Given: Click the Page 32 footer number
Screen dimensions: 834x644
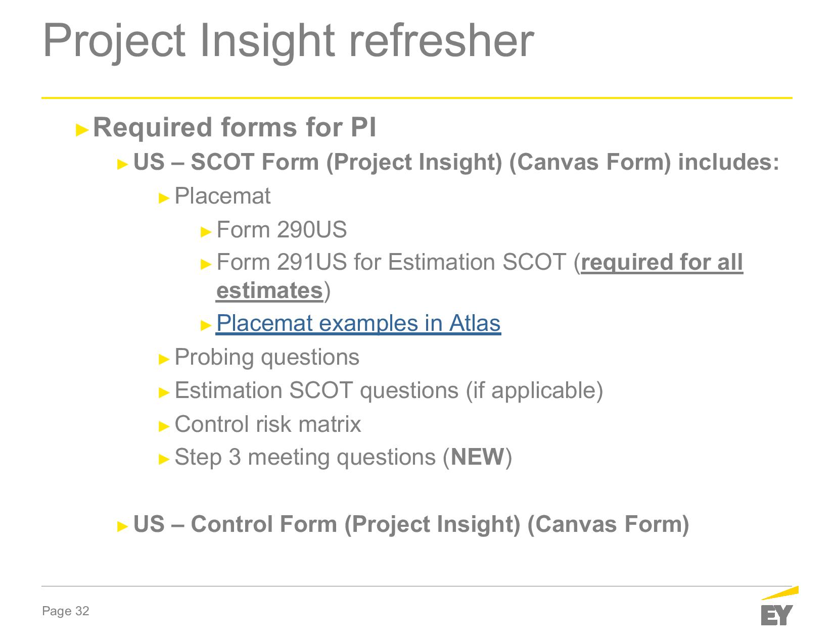Looking at the screenshot, I should (x=66, y=612).
